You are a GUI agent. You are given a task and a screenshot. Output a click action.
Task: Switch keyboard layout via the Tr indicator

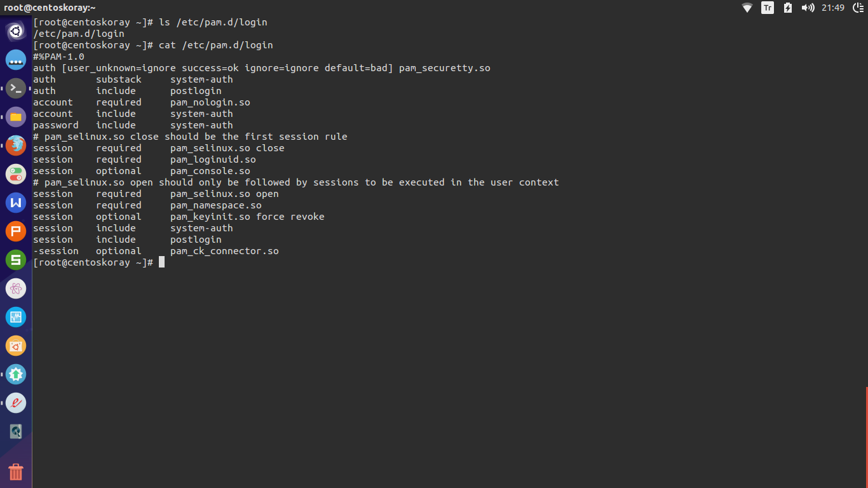767,8
